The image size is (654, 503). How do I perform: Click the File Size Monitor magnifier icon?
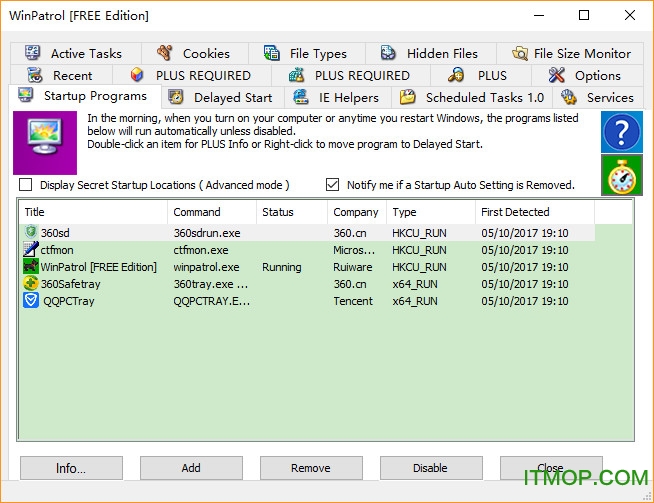click(520, 53)
